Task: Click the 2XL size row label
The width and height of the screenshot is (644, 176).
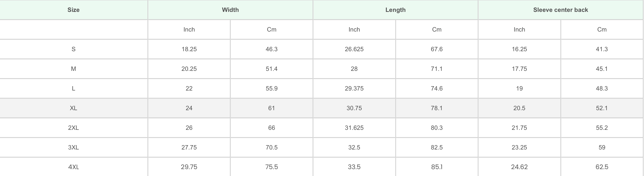Action: tap(74, 128)
